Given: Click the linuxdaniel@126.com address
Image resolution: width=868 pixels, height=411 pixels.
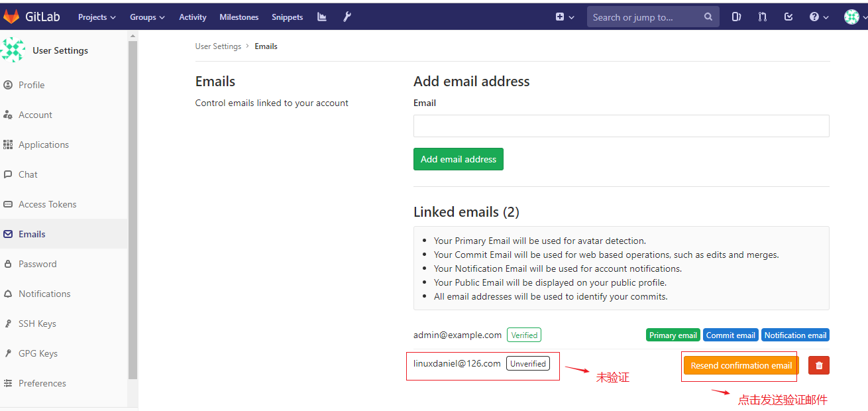Looking at the screenshot, I should coord(457,363).
